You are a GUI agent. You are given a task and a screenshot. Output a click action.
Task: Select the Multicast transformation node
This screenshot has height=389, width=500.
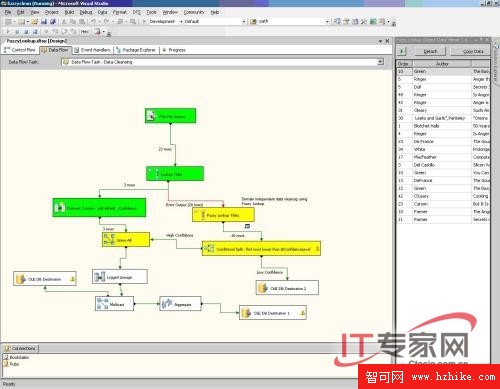pyautogui.click(x=114, y=304)
